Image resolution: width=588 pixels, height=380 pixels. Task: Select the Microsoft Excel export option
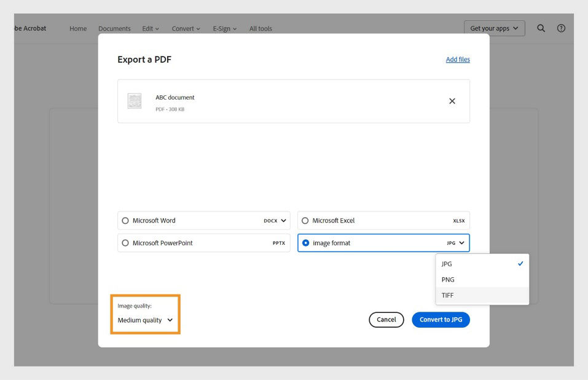click(305, 220)
